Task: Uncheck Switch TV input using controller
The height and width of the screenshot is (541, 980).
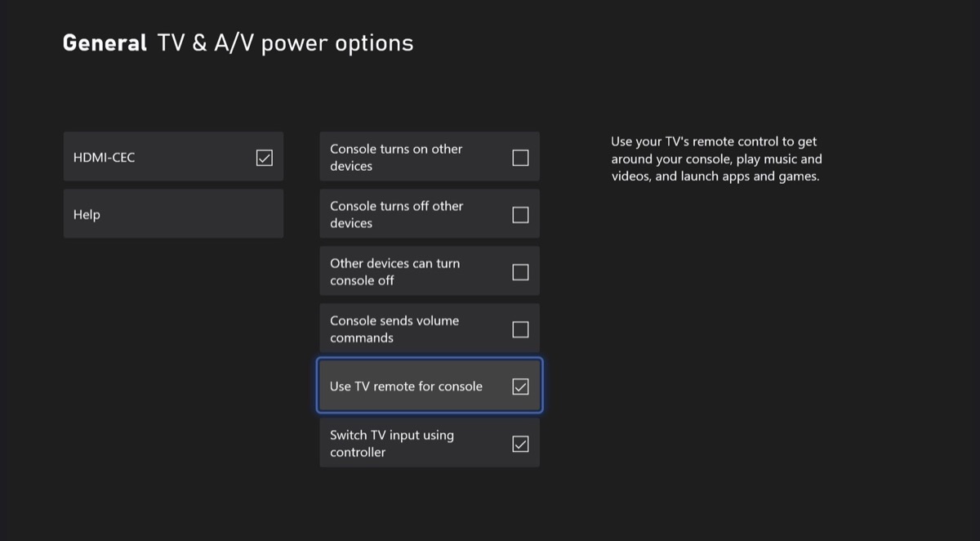Action: coord(520,443)
